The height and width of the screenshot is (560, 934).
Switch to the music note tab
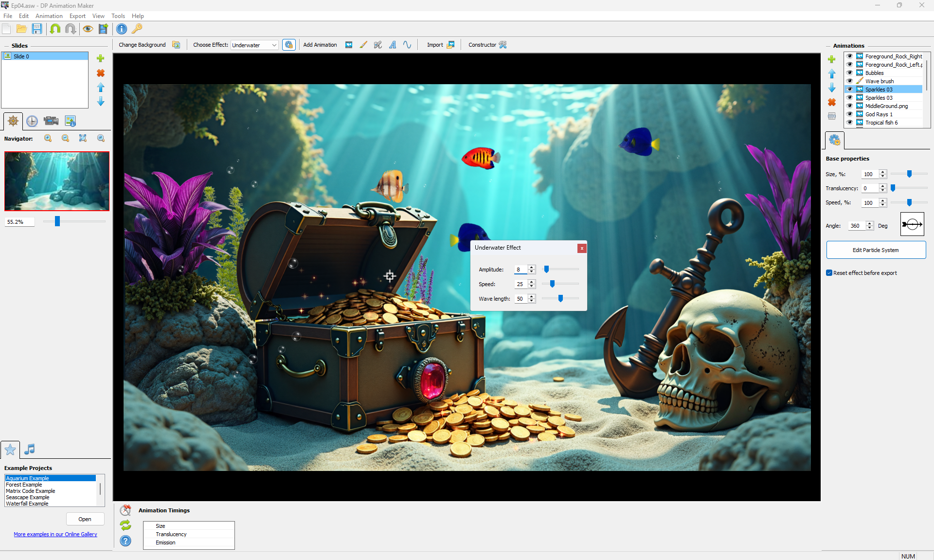click(30, 449)
